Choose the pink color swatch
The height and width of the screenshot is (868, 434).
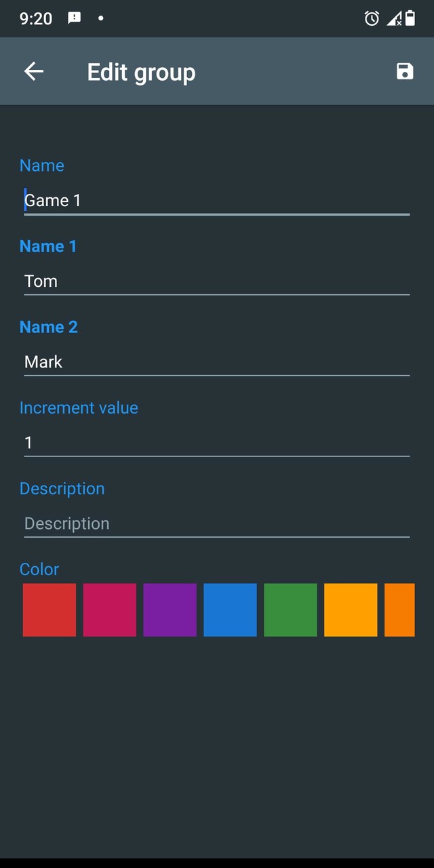110,610
